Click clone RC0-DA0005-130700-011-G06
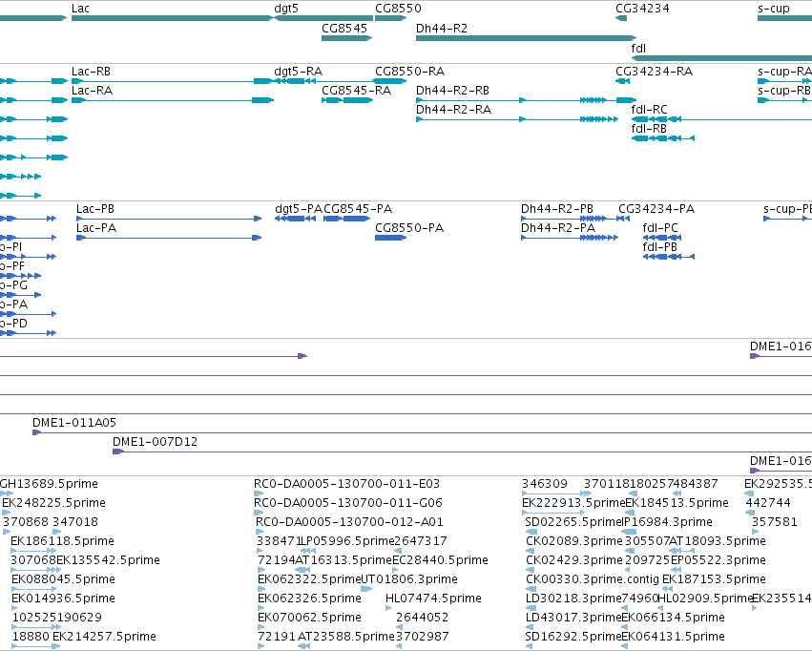Image resolution: width=812 pixels, height=651 pixels. click(x=348, y=503)
